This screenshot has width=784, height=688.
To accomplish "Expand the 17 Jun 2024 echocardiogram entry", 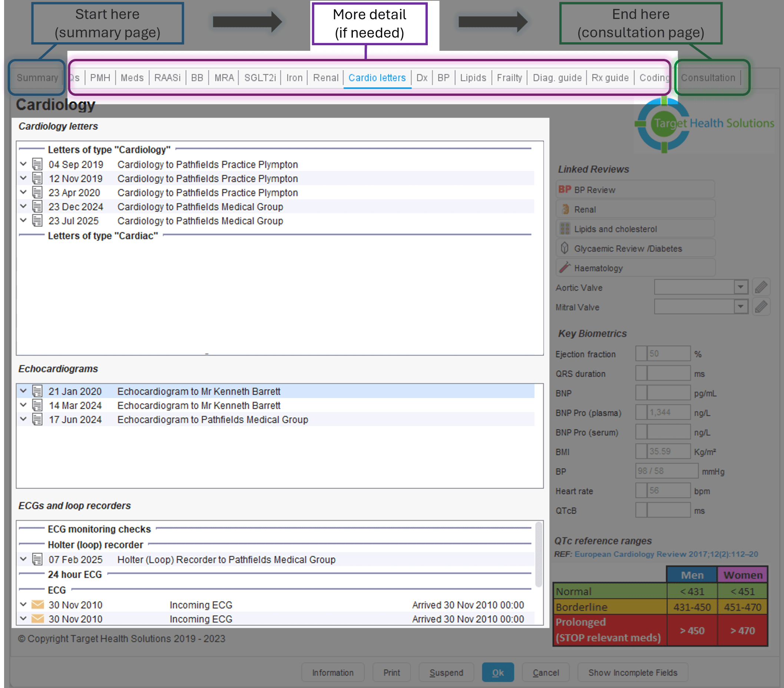I will pos(23,419).
